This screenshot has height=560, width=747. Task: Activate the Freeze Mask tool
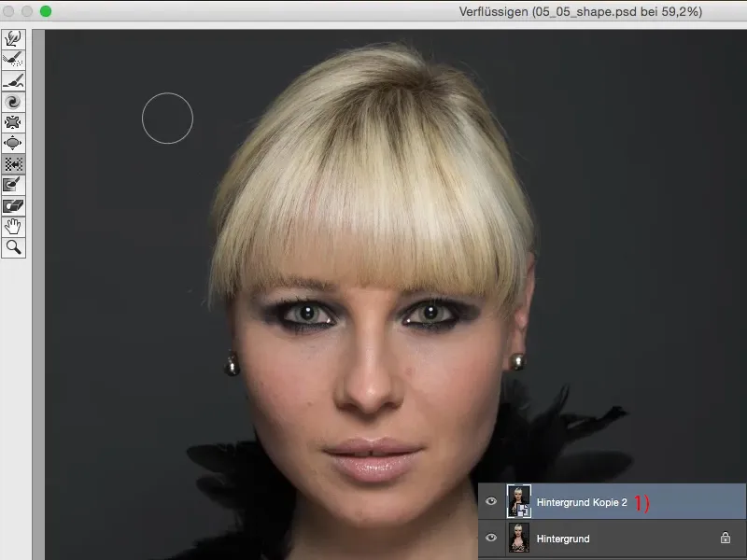point(12,185)
